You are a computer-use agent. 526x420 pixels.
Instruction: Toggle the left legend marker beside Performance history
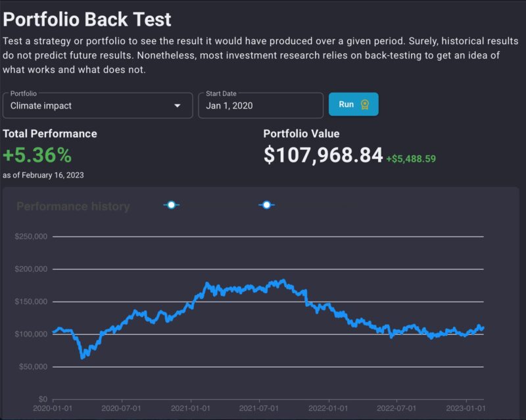172,204
